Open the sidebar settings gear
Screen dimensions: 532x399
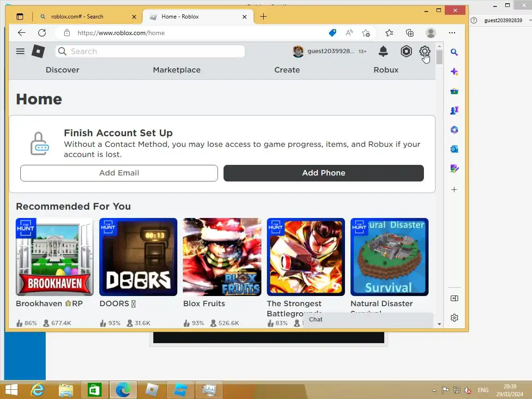pyautogui.click(x=454, y=318)
